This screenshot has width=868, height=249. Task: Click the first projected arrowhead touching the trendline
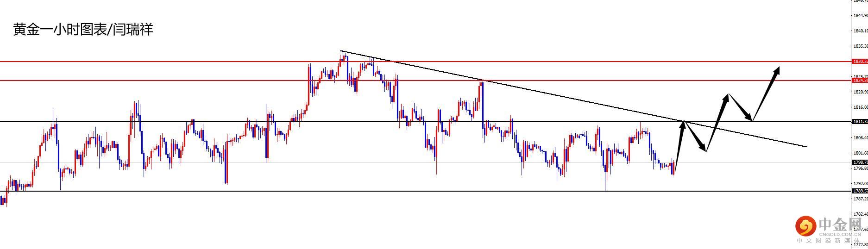point(683,123)
